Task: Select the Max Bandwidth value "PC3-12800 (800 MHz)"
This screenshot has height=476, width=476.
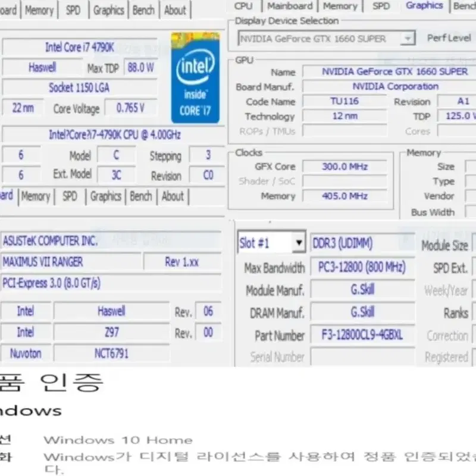Action: (x=362, y=267)
